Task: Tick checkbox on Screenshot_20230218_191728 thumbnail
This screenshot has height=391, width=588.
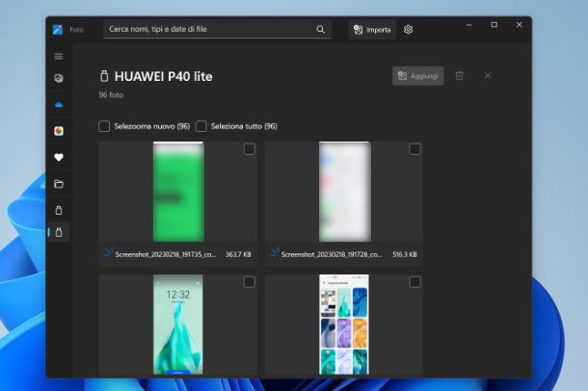Action: tap(414, 149)
